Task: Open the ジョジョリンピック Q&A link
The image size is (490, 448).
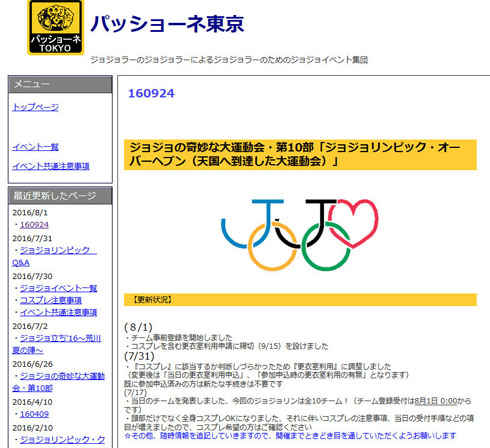Action: (54, 256)
